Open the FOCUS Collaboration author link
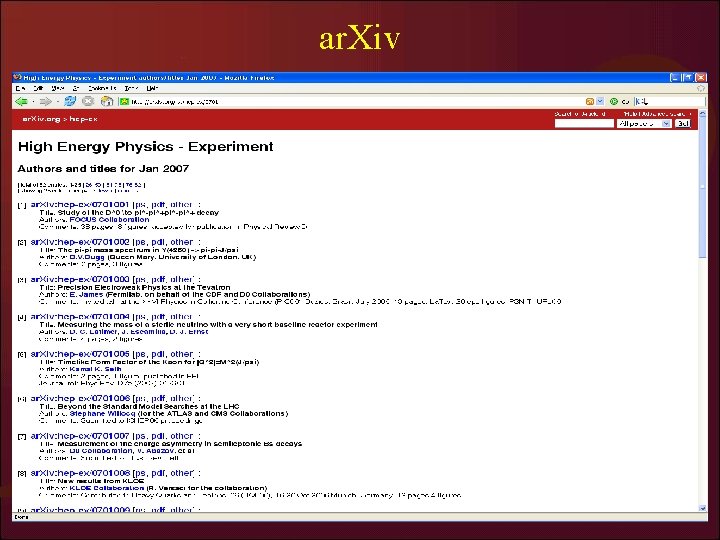 (109, 219)
